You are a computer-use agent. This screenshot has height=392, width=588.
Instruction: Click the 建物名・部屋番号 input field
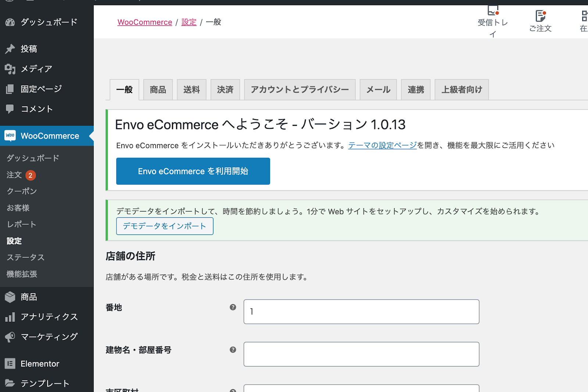(x=361, y=354)
